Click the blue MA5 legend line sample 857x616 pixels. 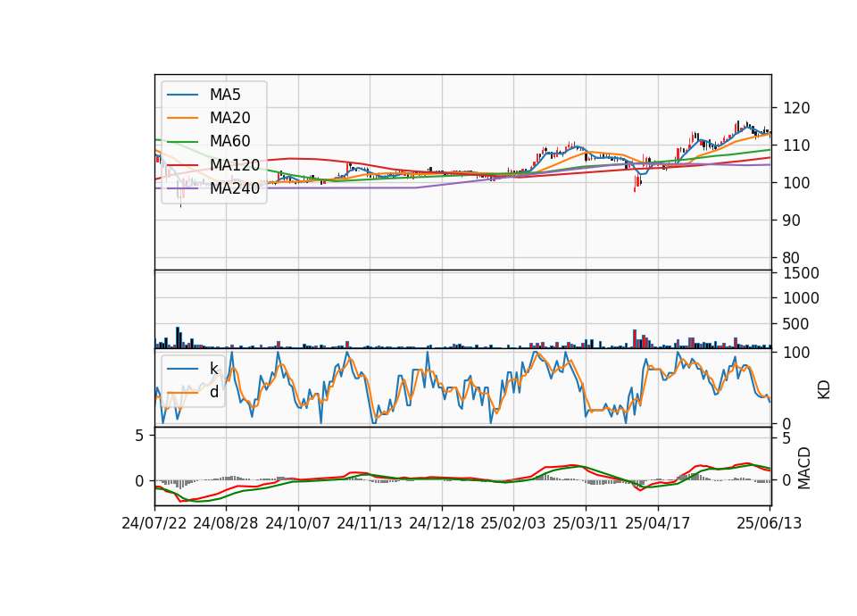182,95
